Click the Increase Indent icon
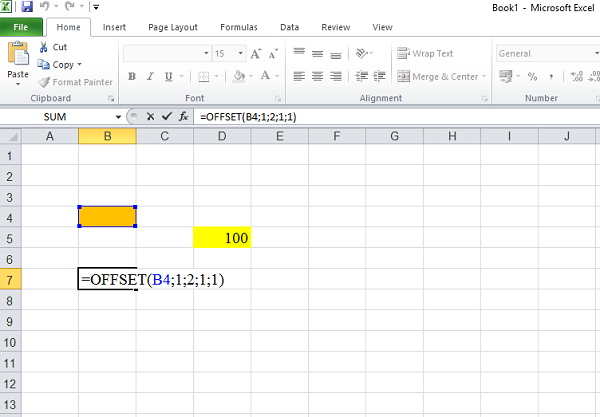The height and width of the screenshot is (417, 600). (x=380, y=77)
